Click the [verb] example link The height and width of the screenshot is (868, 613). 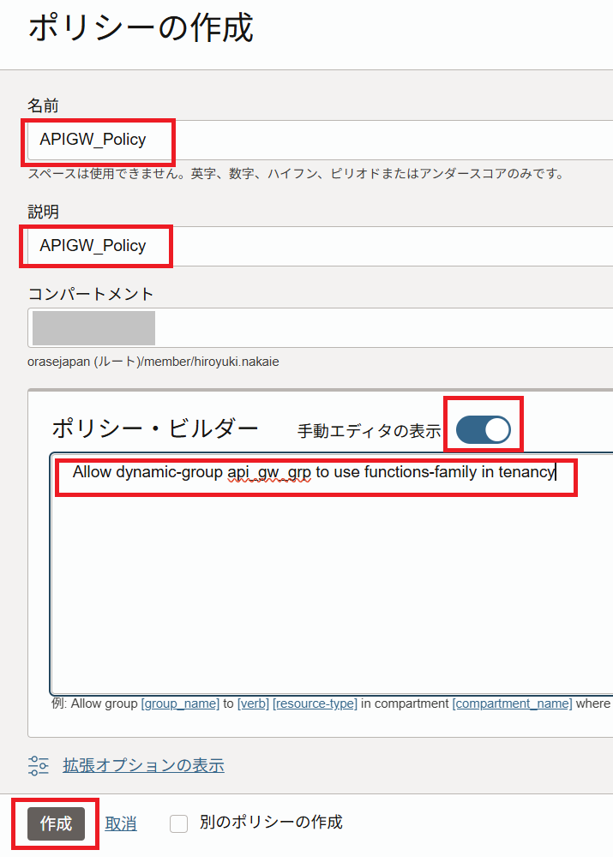pyautogui.click(x=253, y=703)
